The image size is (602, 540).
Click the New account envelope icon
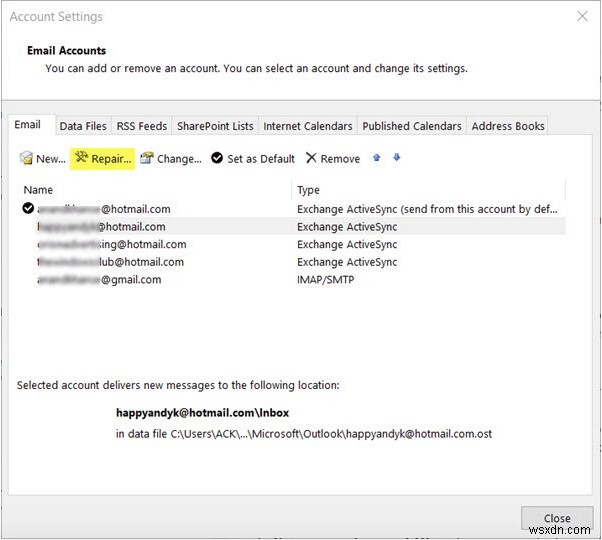(26, 158)
